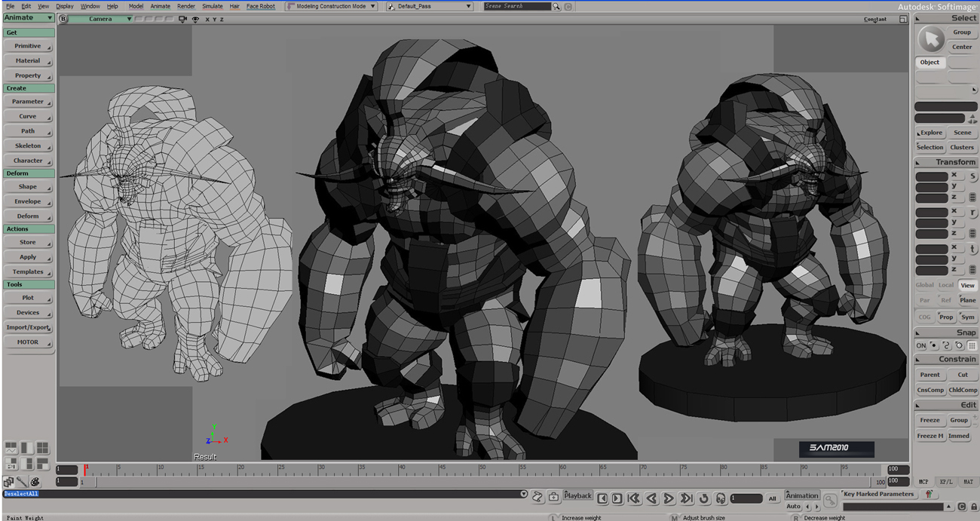Enable Global transform mode

[925, 285]
